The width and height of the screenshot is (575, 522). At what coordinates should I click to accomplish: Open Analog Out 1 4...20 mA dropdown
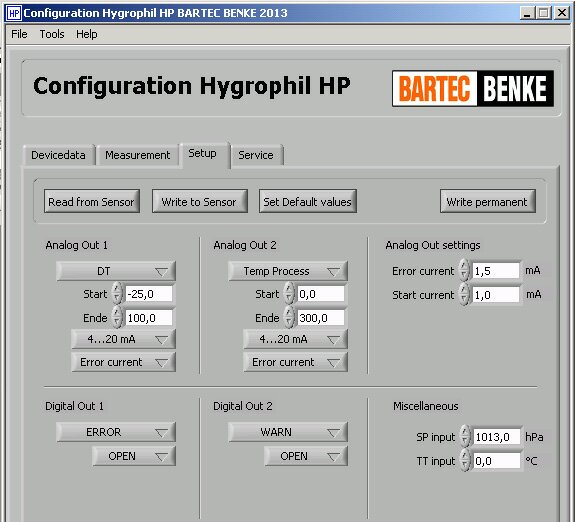tap(123, 339)
